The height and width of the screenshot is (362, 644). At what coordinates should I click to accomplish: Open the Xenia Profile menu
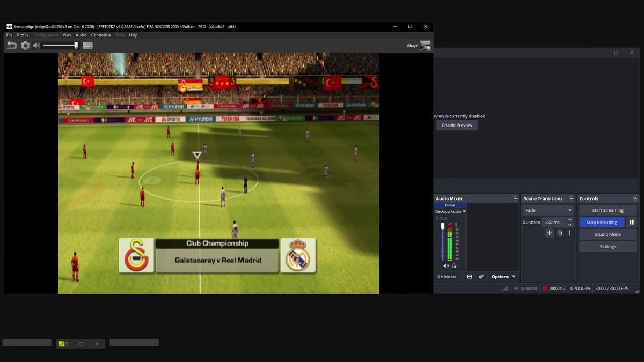[23, 35]
